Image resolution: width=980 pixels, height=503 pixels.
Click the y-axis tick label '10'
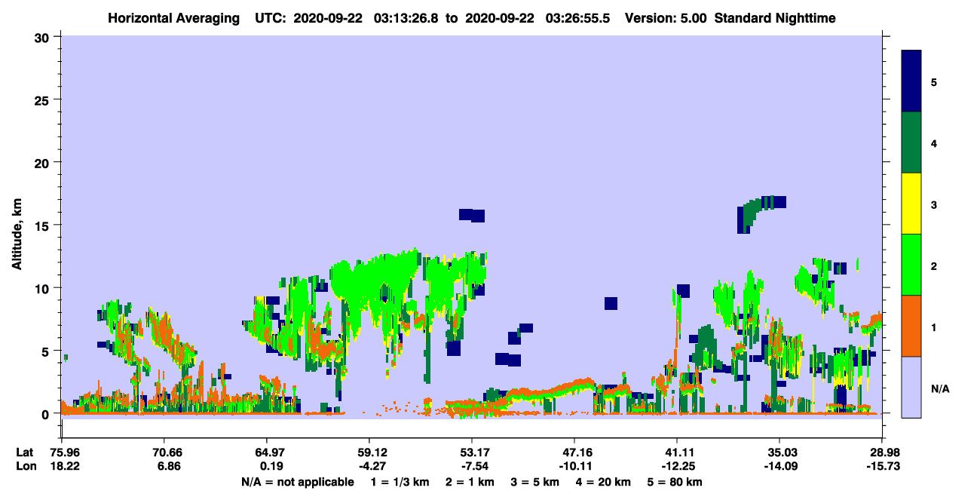[x=44, y=288]
